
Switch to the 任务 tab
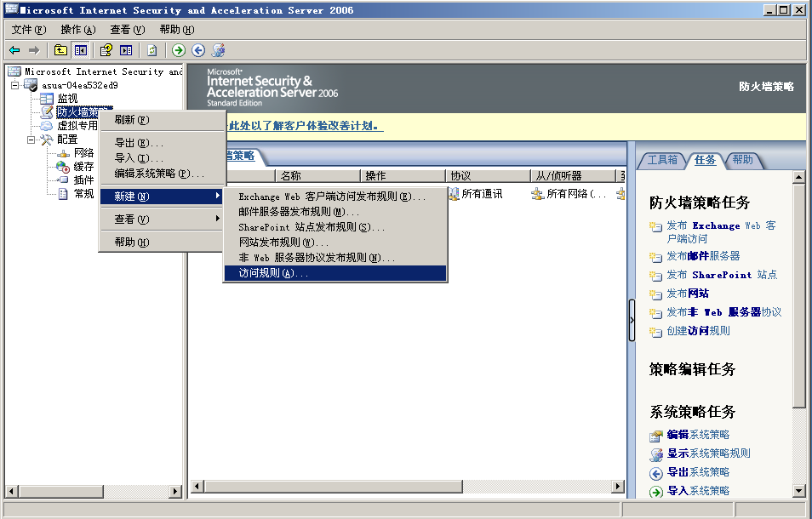[705, 160]
